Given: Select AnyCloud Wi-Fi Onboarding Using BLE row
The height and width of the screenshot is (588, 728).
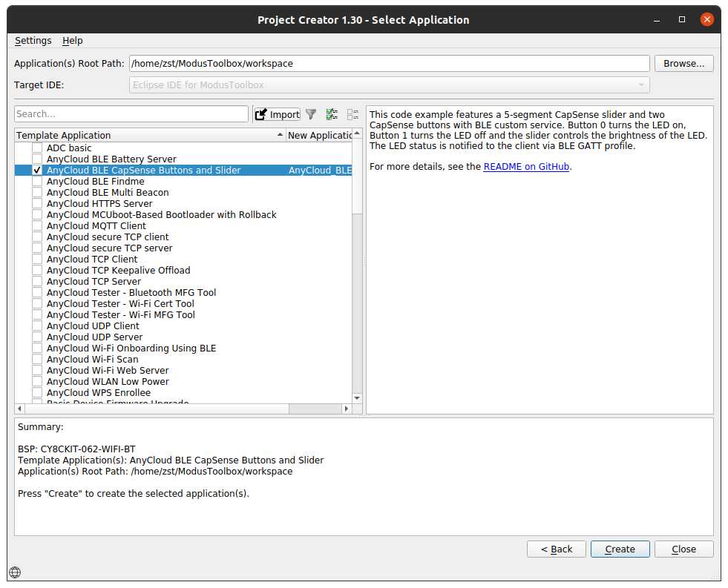Looking at the screenshot, I should pyautogui.click(x=183, y=348).
